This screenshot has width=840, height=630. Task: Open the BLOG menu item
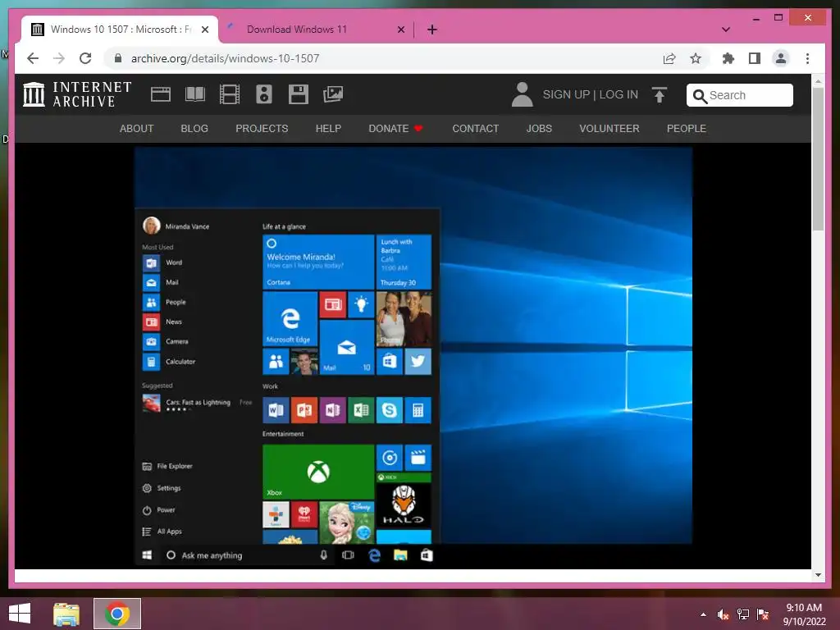point(194,129)
